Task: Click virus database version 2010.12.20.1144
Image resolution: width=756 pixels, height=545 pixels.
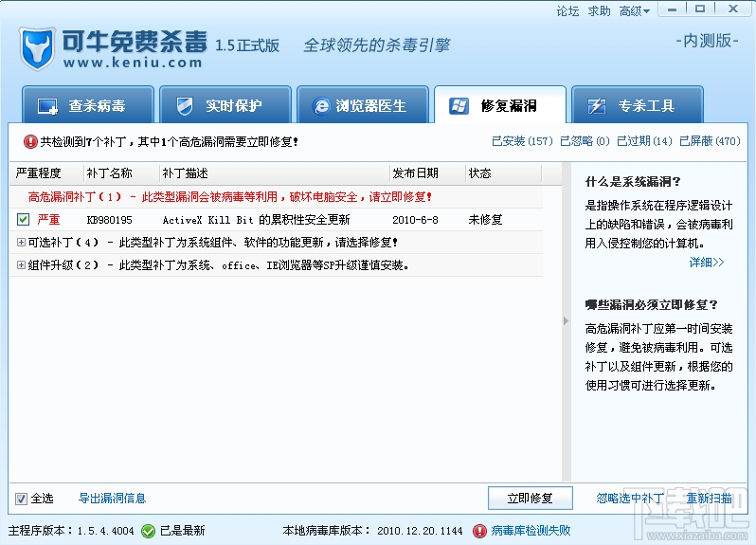Action: point(420,531)
